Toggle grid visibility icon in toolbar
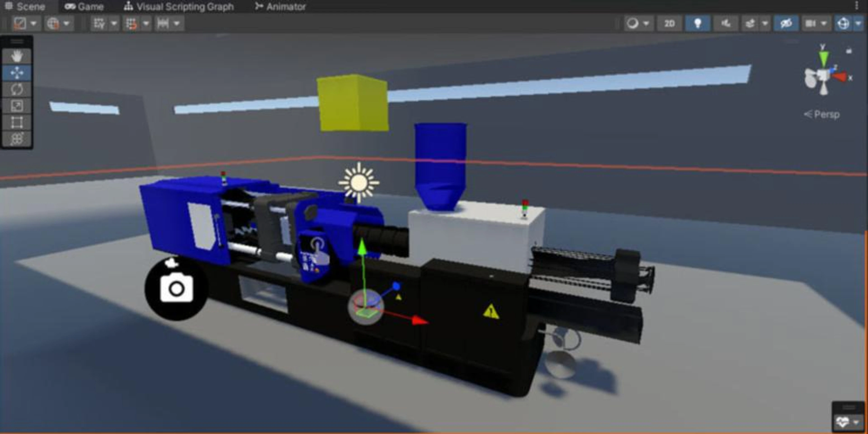The height and width of the screenshot is (434, 868). point(99,23)
